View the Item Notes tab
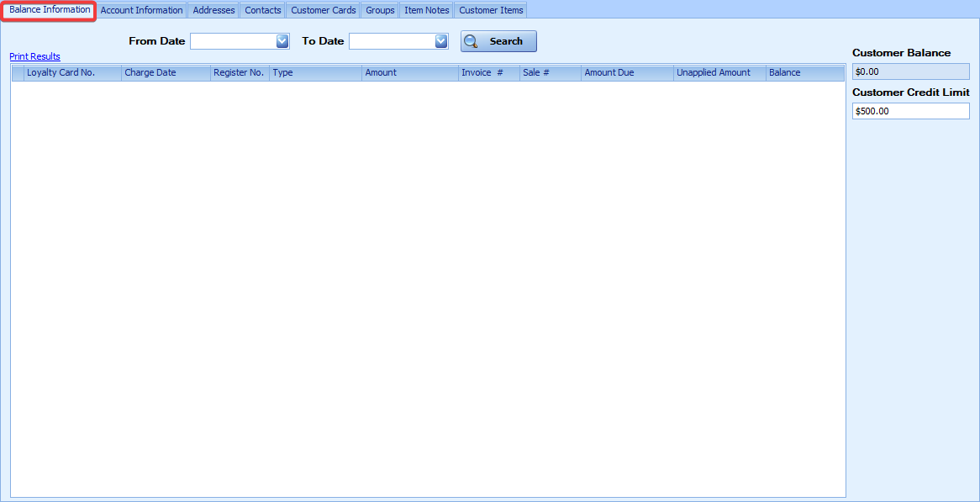Image resolution: width=980 pixels, height=502 pixels. [427, 10]
